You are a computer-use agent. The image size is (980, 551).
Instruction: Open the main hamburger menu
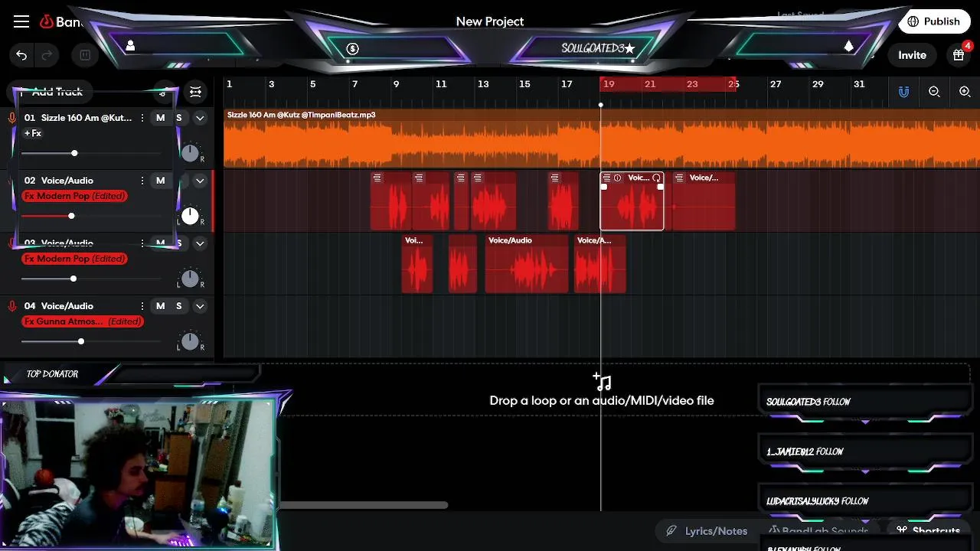21,21
